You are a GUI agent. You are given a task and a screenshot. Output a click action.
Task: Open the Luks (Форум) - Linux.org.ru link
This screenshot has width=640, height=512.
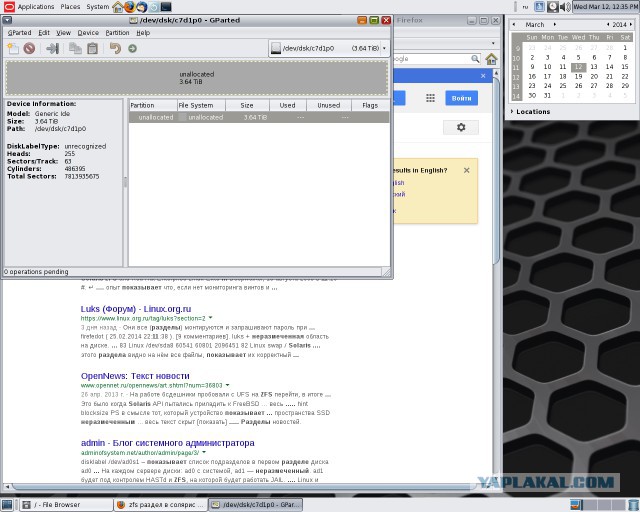click(x=136, y=309)
